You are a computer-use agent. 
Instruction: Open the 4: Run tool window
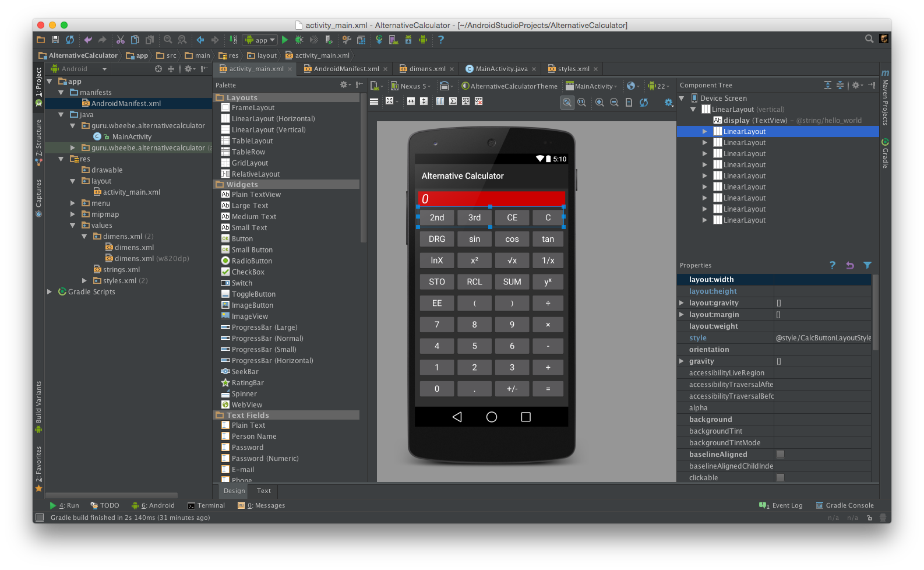point(64,505)
